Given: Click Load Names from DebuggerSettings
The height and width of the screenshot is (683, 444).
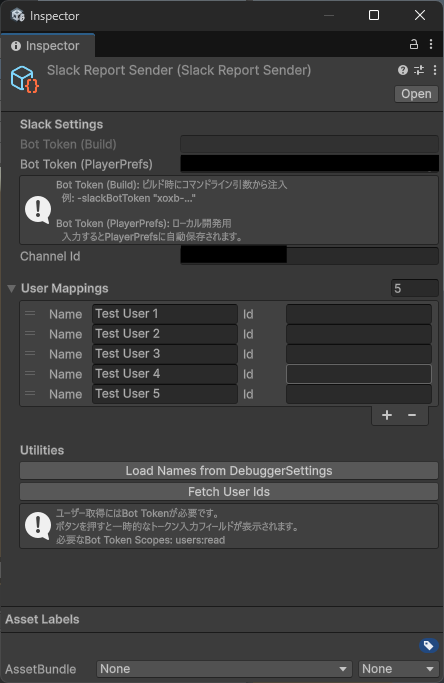Looking at the screenshot, I should [229, 471].
